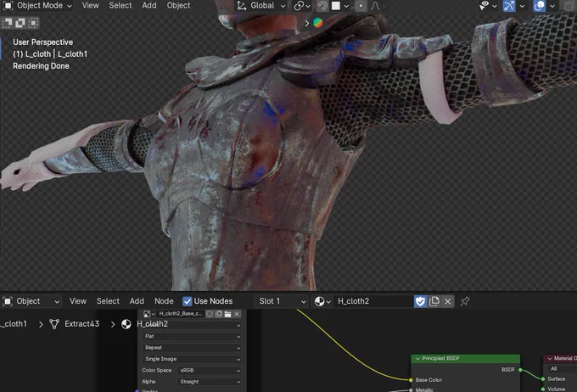Open the viewport View menu
Screen dimensions: 577x392
coord(90,6)
